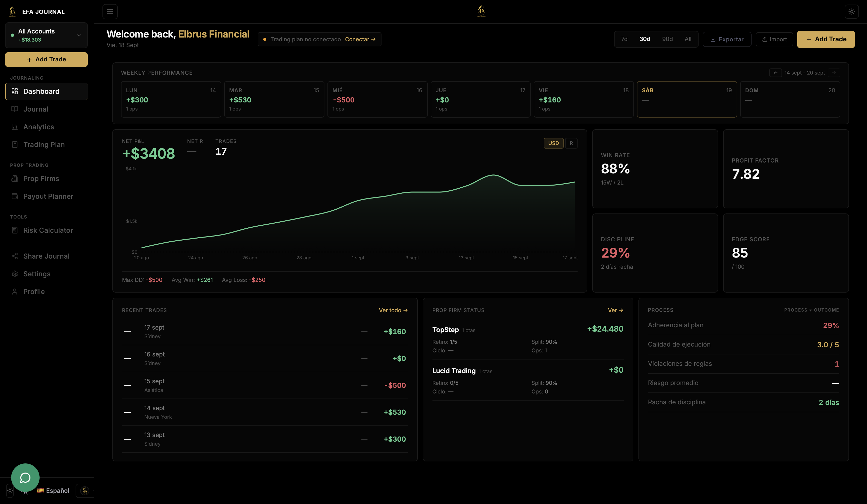
Task: Toggle the sidebar with the hamburger icon
Action: pyautogui.click(x=110, y=12)
